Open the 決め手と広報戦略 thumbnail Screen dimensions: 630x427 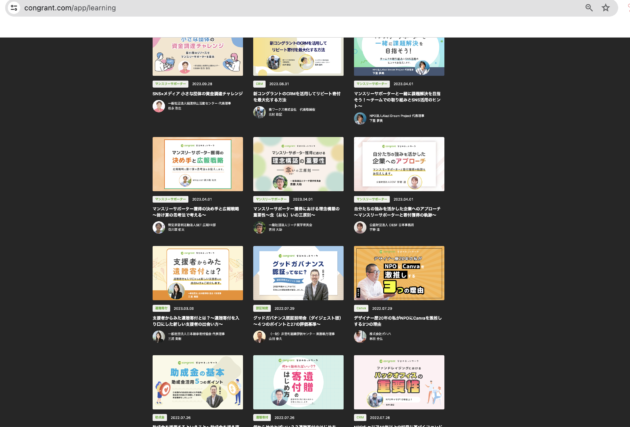198,164
